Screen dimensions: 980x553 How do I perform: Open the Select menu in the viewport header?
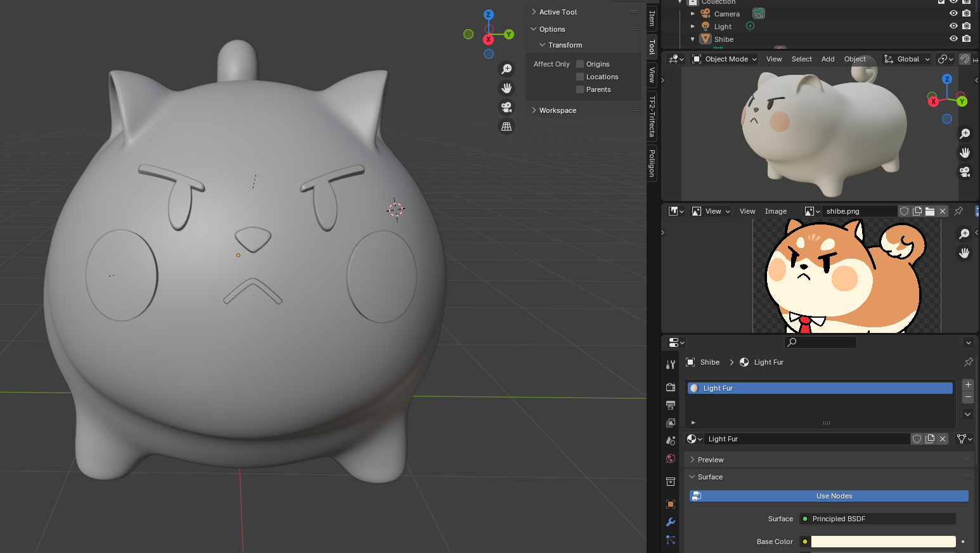802,59
